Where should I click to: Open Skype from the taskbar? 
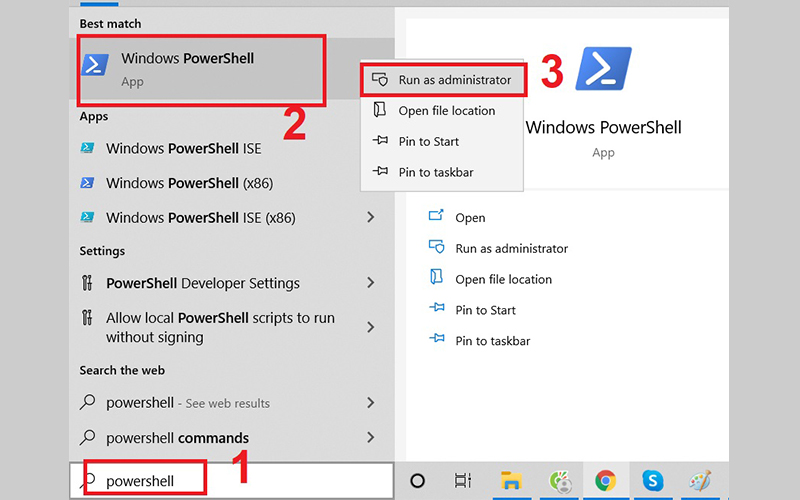(x=653, y=481)
